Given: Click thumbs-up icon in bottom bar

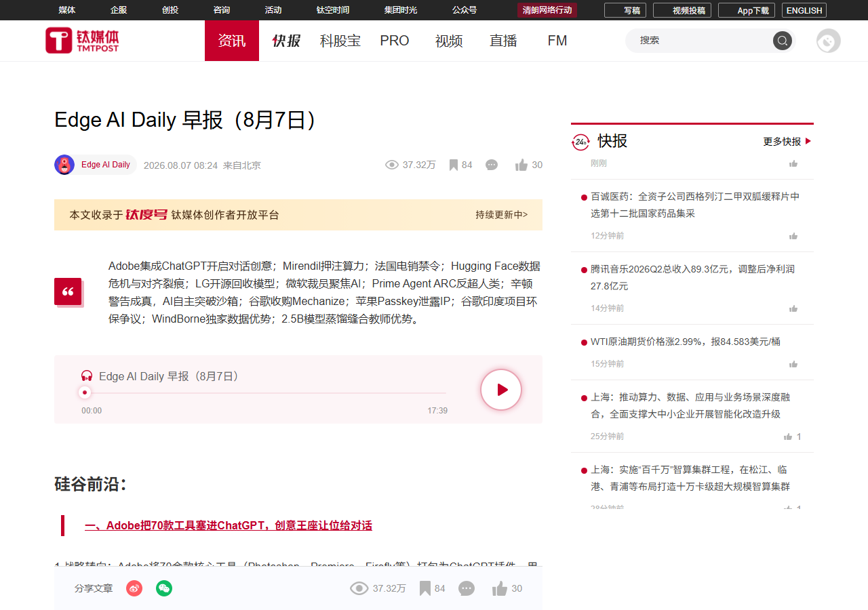Looking at the screenshot, I should (x=500, y=588).
